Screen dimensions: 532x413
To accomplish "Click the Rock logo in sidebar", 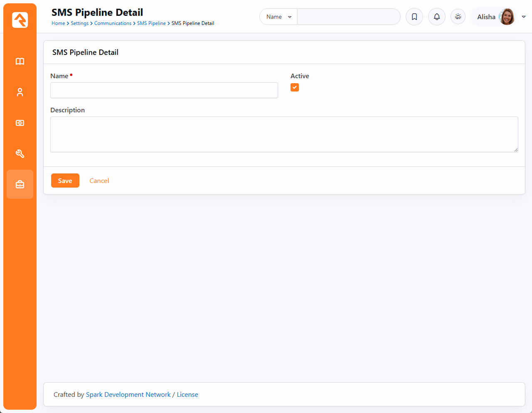I will click(x=20, y=20).
